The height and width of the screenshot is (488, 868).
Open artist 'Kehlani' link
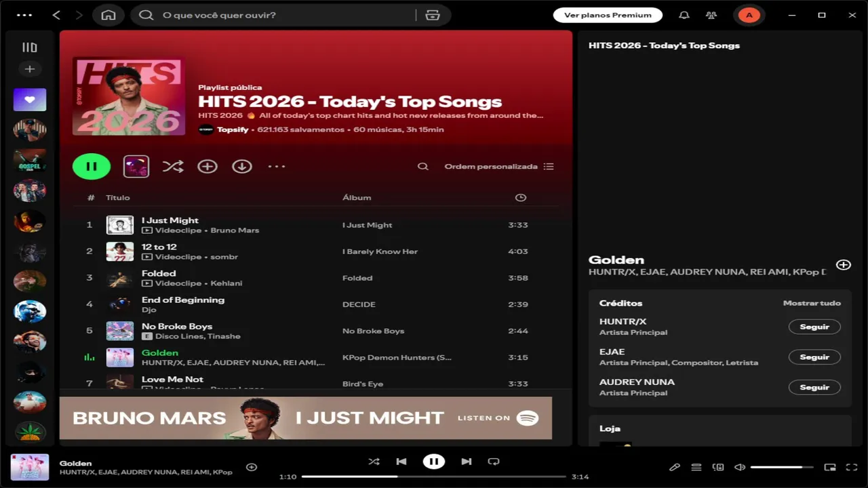[226, 283]
